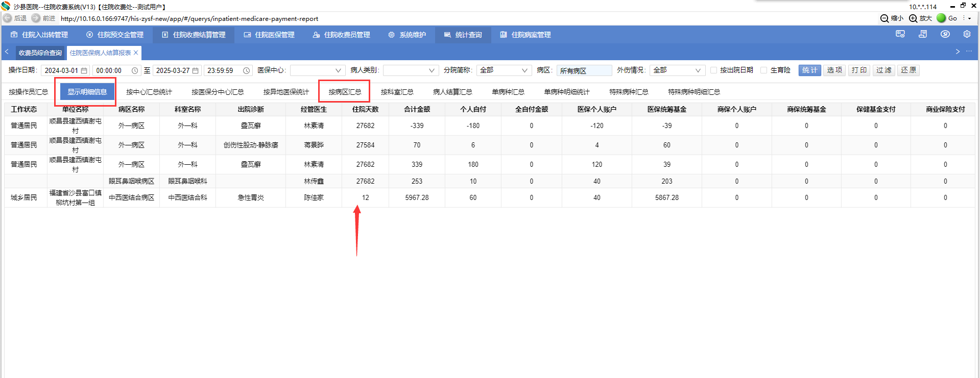Open the 住院医保管理 menu
The height and width of the screenshot is (378, 980).
[x=269, y=35]
